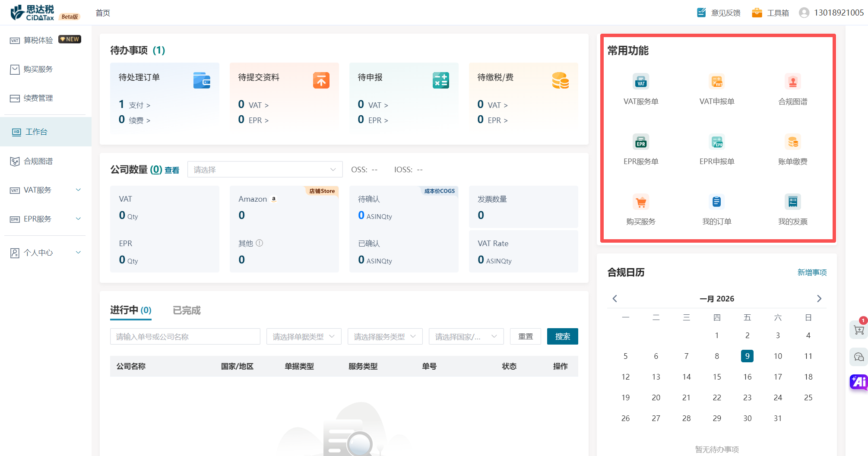Open the VAT服务单 shortcut icon
This screenshot has height=456, width=868.
(x=641, y=82)
